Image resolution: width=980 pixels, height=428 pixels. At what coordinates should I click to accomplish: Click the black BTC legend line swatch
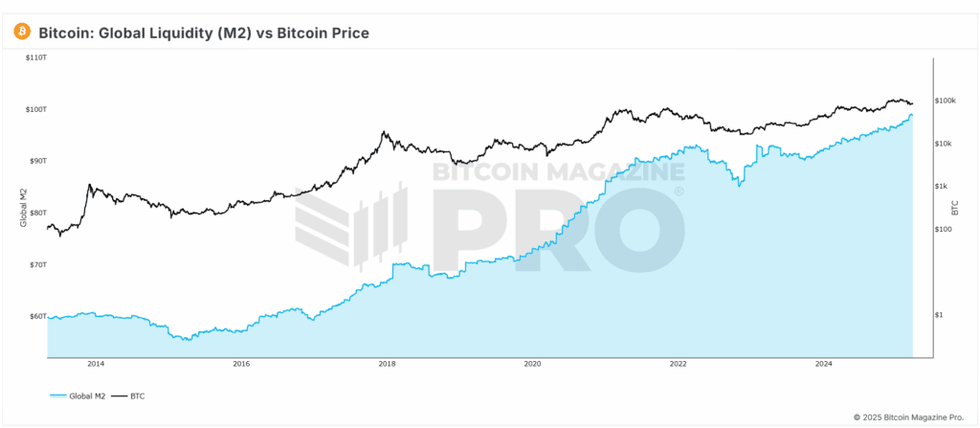(x=120, y=394)
